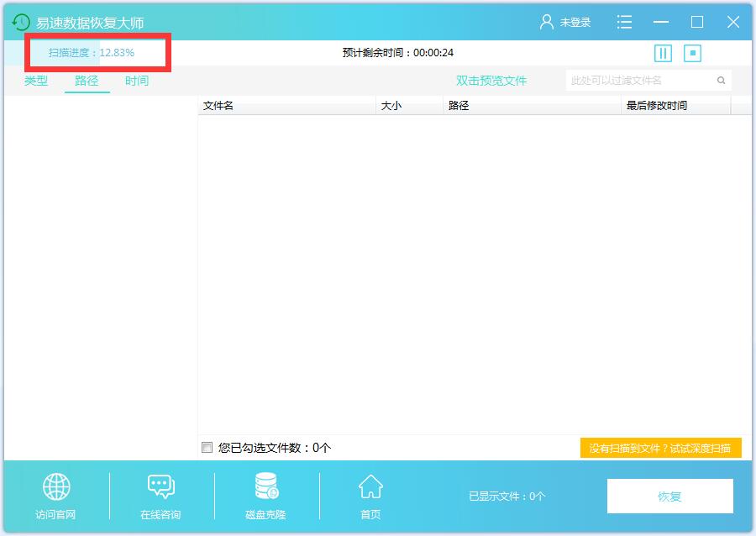
Task: Toggle the select all files checkbox
Action: point(207,448)
